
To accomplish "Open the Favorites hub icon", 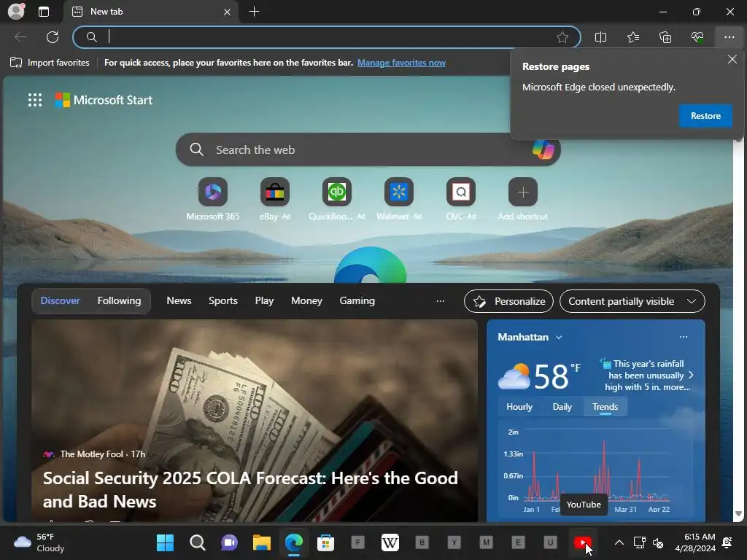I will [633, 37].
